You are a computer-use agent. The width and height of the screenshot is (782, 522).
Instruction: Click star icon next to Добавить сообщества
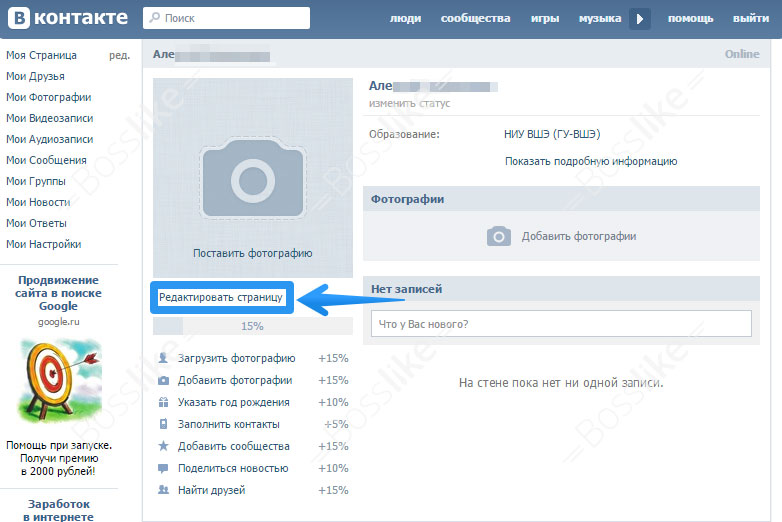(x=163, y=446)
